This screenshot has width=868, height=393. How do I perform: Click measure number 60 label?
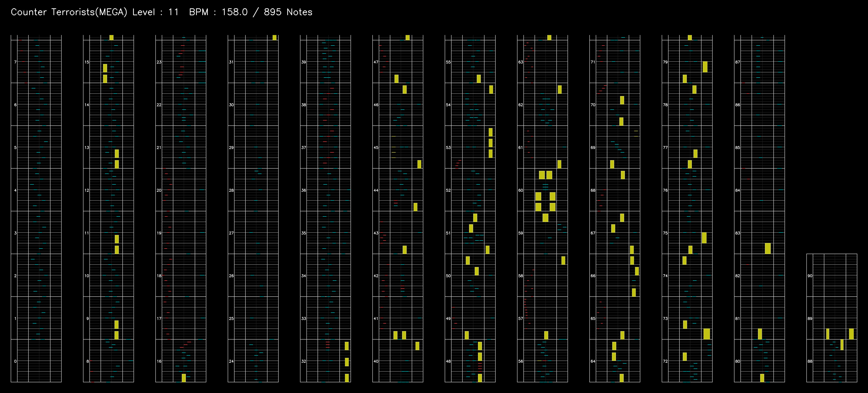(x=521, y=190)
